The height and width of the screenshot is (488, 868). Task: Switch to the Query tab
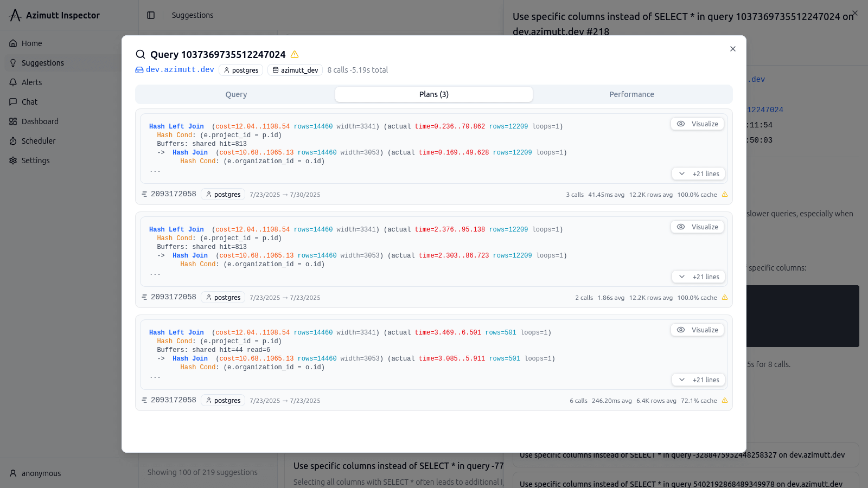pyautogui.click(x=236, y=94)
